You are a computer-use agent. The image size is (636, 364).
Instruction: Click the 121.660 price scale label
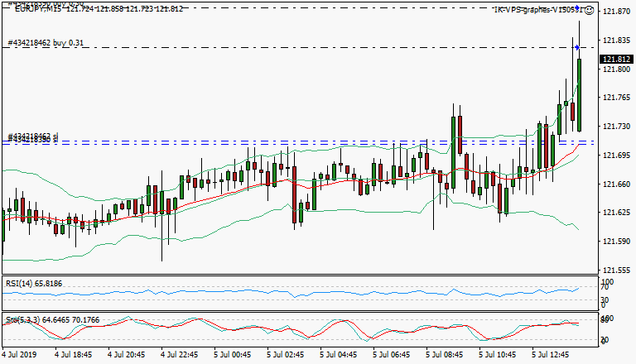616,184
